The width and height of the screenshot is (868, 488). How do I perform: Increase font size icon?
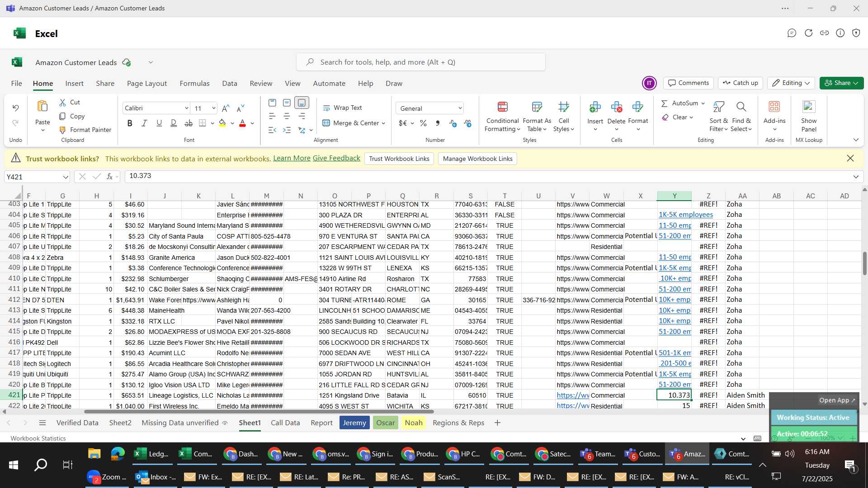pyautogui.click(x=226, y=108)
